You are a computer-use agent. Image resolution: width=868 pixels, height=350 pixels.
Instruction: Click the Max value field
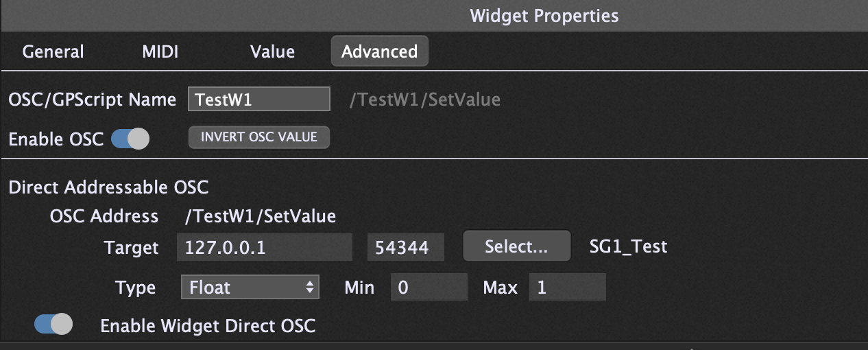[x=567, y=288]
